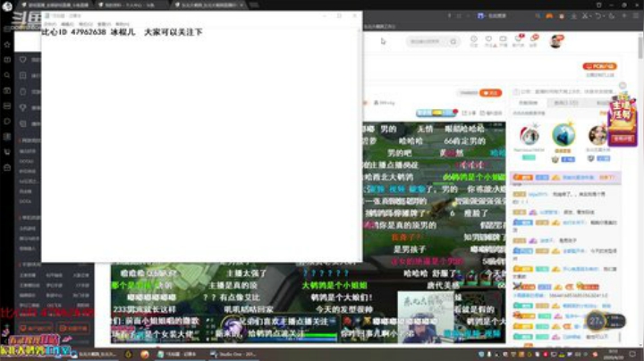Viewport: 644px width, 361px height.
Task: Close the active third browser tab
Action: pyautogui.click(x=241, y=5)
